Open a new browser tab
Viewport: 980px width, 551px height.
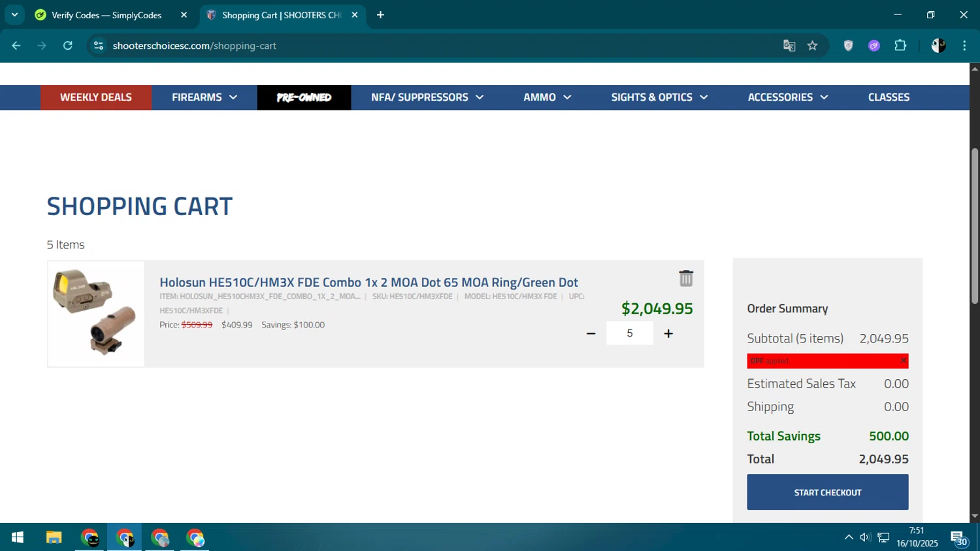coord(380,15)
